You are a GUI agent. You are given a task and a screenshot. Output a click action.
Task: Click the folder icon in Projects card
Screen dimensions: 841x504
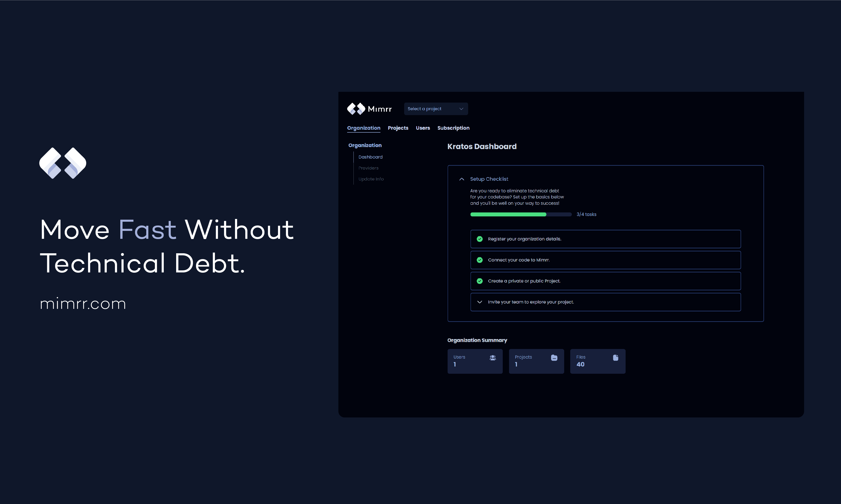coord(554,358)
